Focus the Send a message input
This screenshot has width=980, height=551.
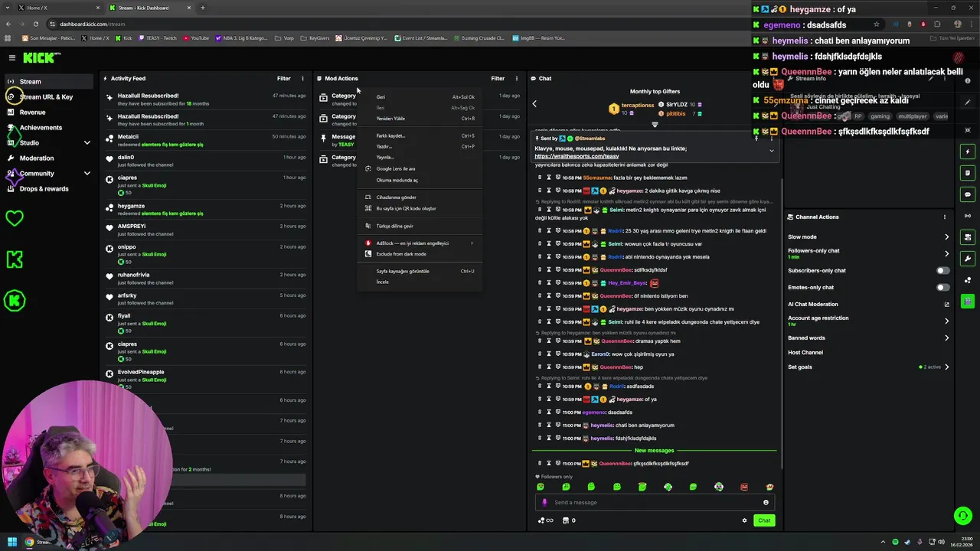pyautogui.click(x=655, y=502)
